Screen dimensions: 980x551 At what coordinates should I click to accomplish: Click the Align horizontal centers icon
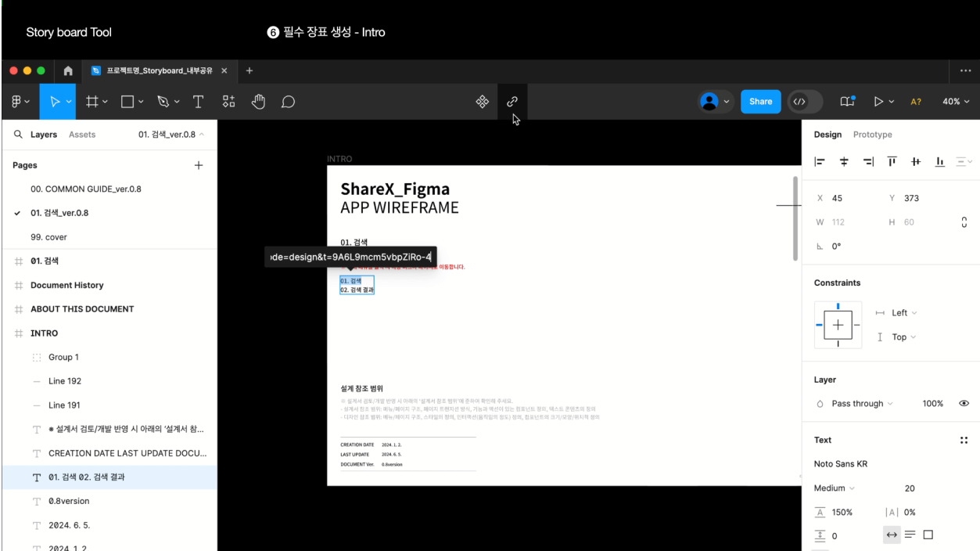pyautogui.click(x=844, y=162)
